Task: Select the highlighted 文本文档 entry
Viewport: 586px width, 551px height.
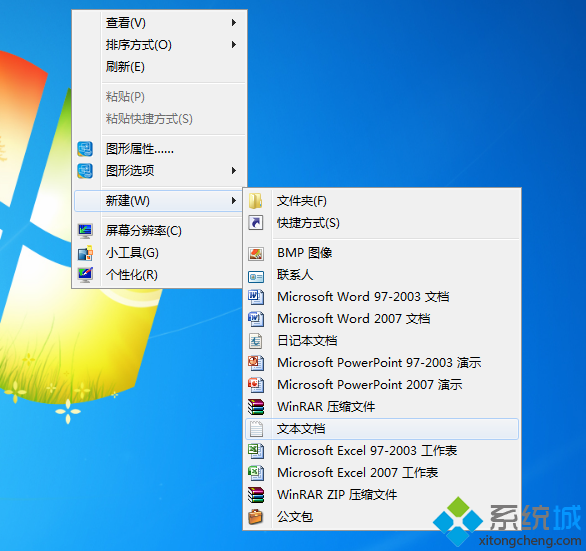Action: pyautogui.click(x=382, y=429)
